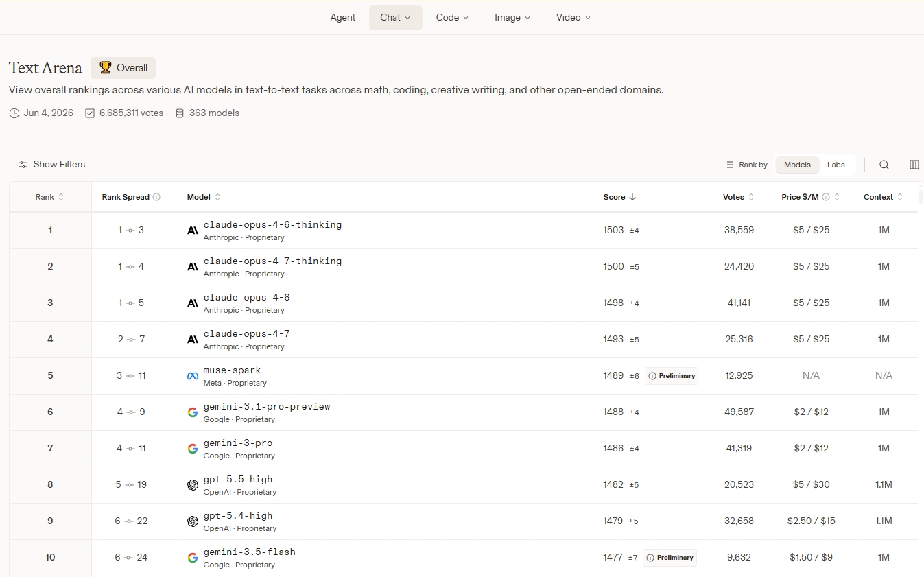Click the Rank Spread column header label
This screenshot has width=924, height=577.
(126, 197)
